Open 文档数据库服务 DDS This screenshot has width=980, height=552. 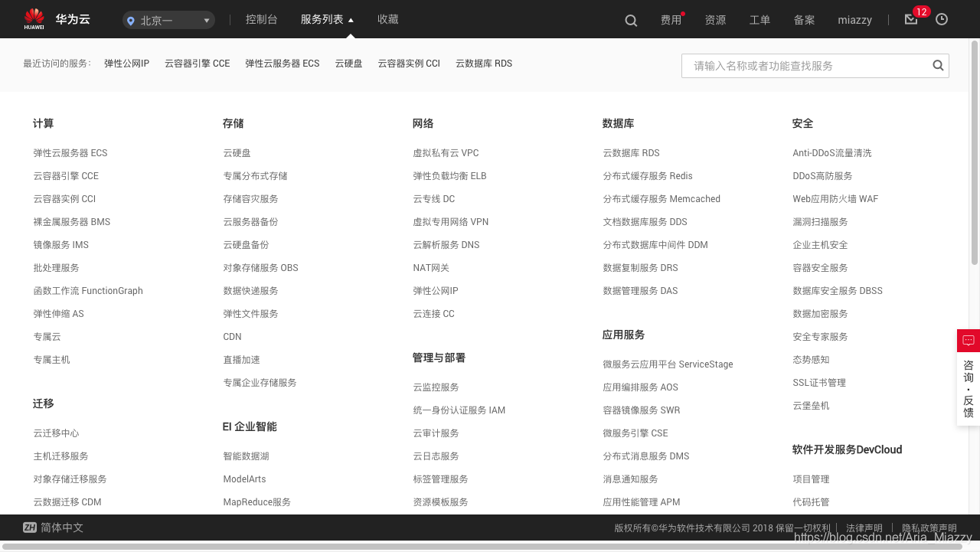[x=645, y=222]
